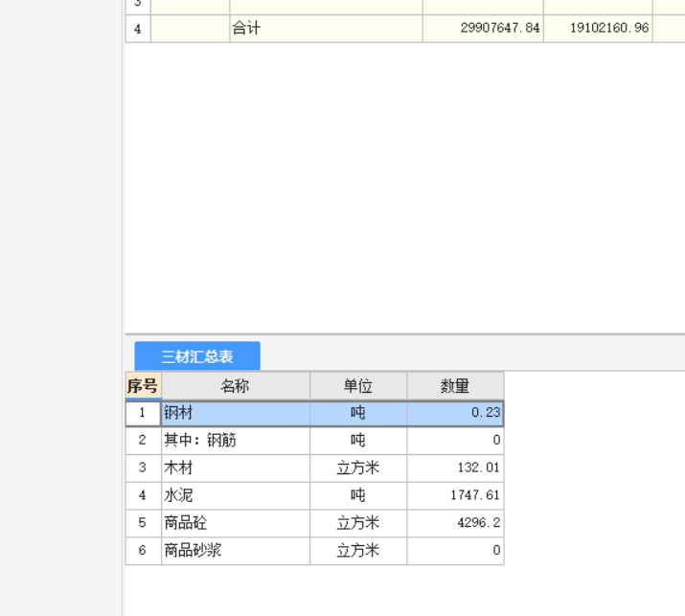This screenshot has height=616, width=685.
Task: Select the 水泥 name cell
Action: 236,495
